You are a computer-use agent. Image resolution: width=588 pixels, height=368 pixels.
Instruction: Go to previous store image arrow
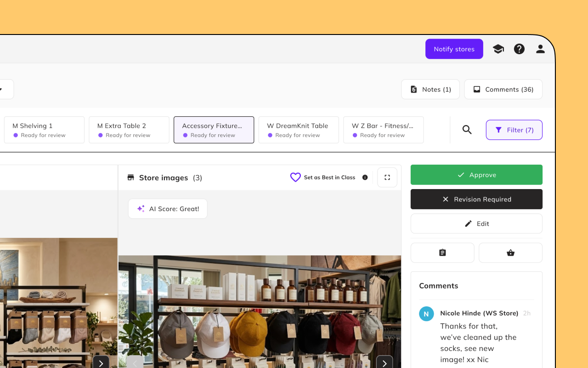135,362
